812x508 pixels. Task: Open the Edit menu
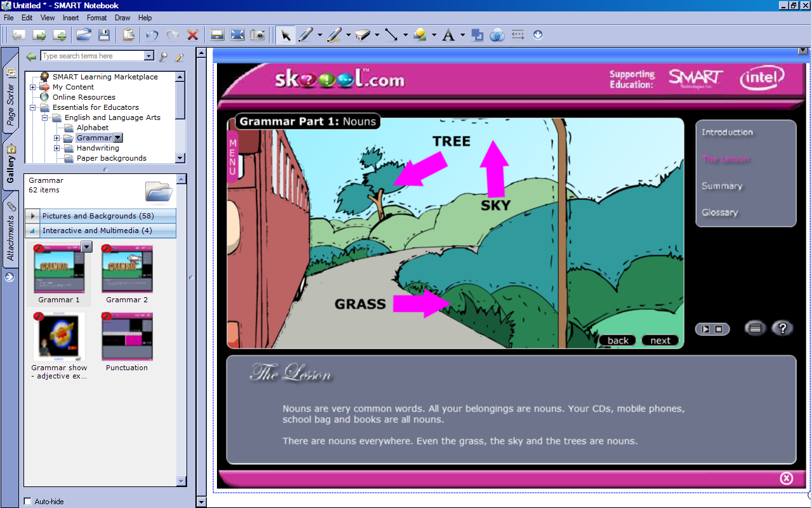(x=27, y=18)
